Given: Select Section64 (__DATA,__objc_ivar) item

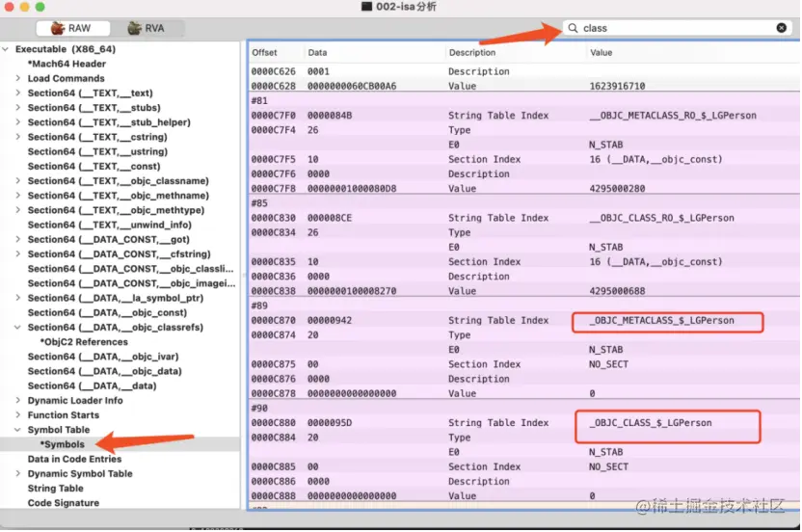Looking at the screenshot, I should [103, 357].
